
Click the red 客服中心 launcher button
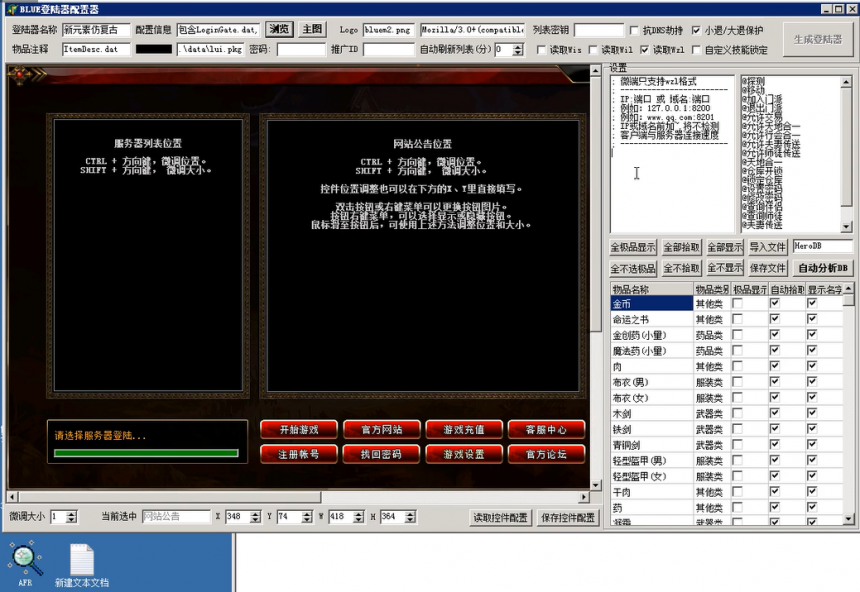point(546,429)
